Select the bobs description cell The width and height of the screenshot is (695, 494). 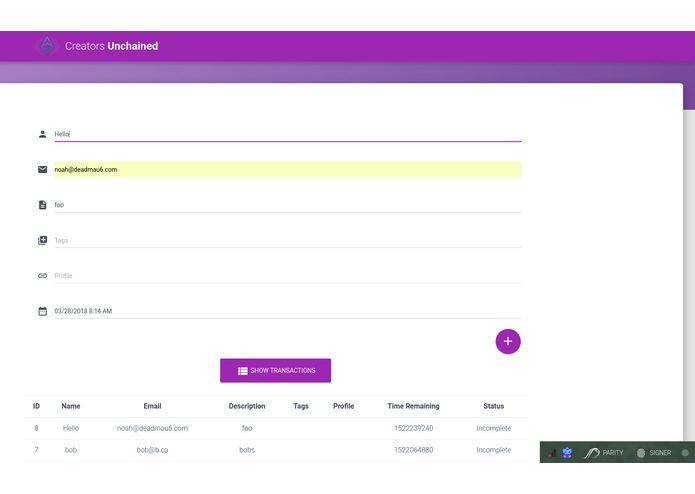(x=247, y=450)
